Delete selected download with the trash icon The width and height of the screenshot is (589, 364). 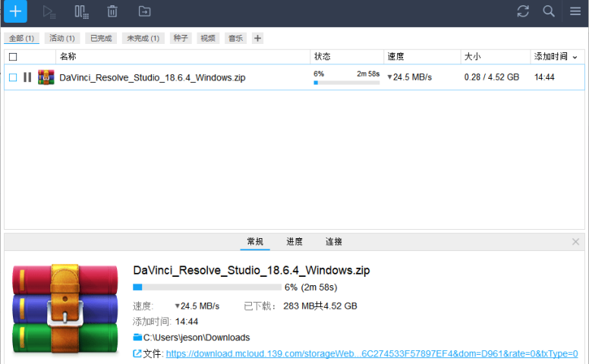click(112, 11)
